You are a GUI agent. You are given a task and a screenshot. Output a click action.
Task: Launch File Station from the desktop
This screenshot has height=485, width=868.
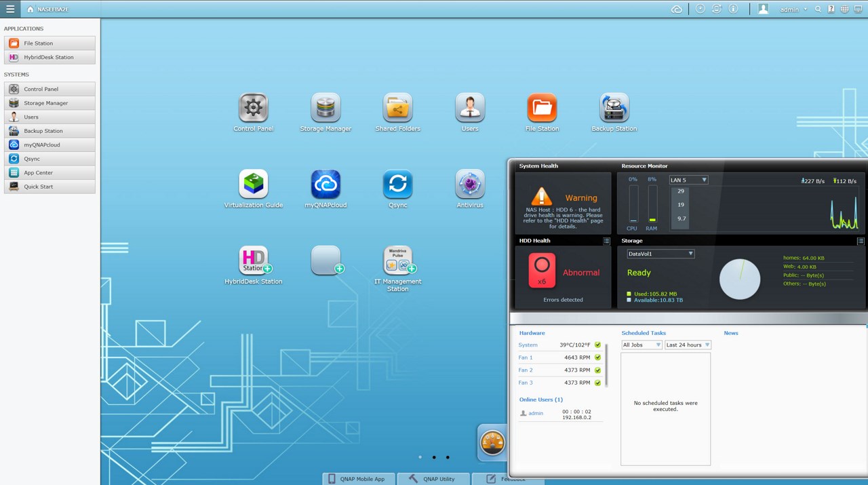542,113
